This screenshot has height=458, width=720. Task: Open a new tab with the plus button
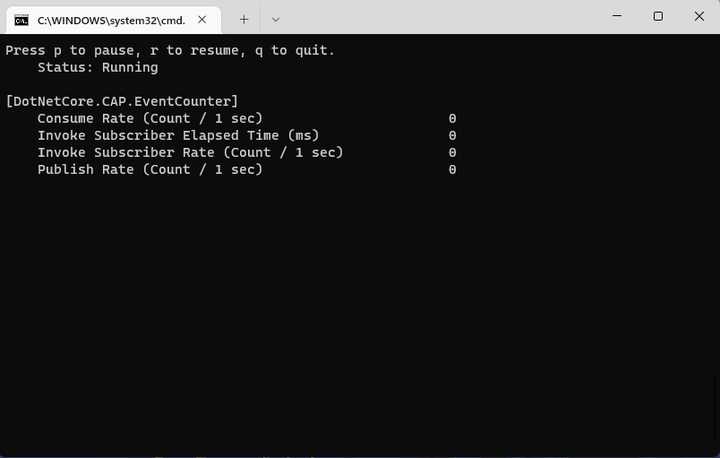pyautogui.click(x=244, y=19)
